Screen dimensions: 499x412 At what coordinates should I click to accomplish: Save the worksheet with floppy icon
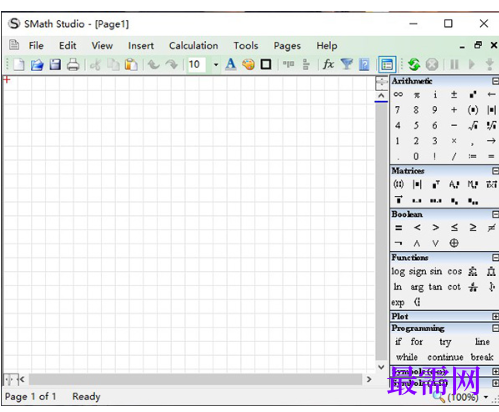click(x=55, y=64)
